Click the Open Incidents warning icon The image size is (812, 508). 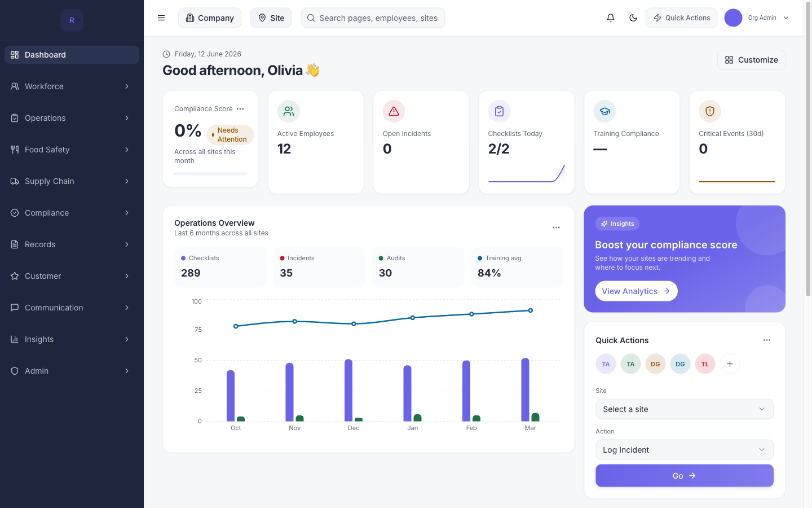[x=394, y=111]
